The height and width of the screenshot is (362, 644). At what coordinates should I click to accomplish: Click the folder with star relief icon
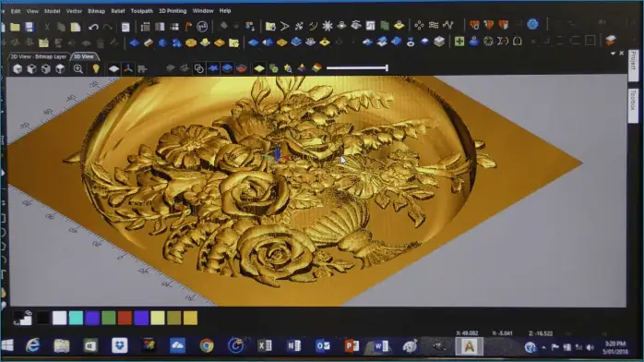point(233,42)
